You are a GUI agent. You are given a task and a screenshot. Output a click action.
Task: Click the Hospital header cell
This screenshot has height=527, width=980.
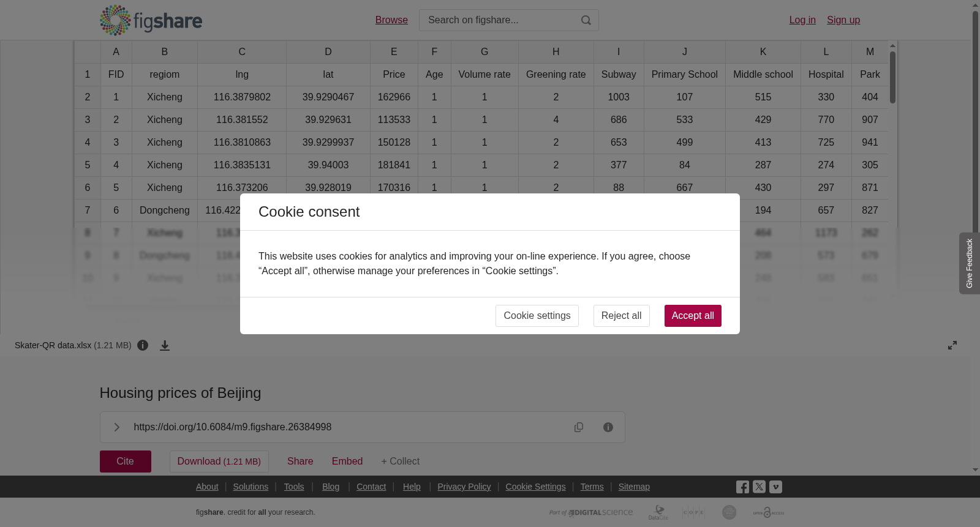[826, 75]
